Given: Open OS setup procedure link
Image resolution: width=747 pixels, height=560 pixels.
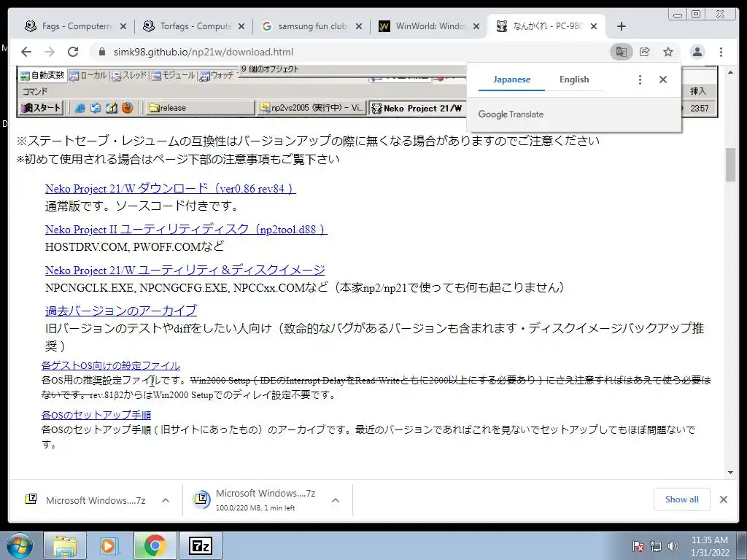Looking at the screenshot, I should point(96,415).
